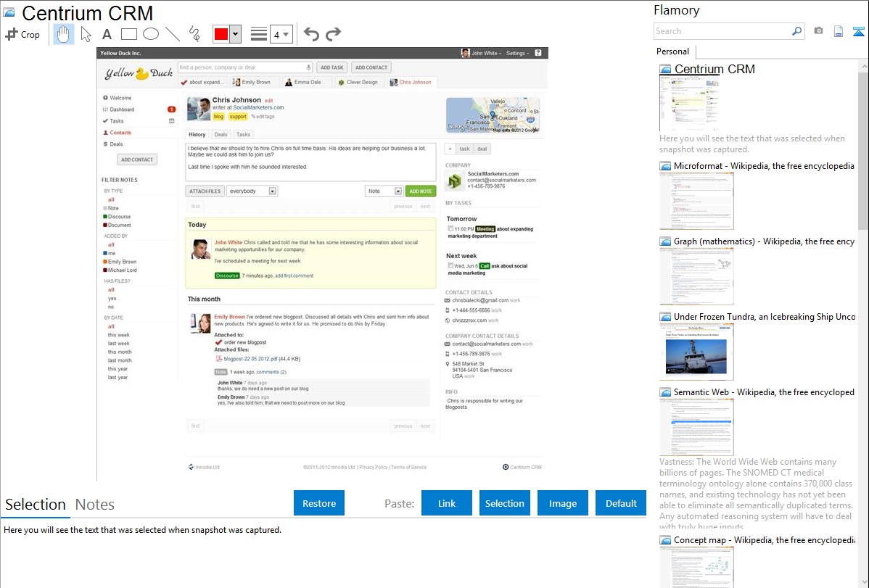Image resolution: width=869 pixels, height=588 pixels.
Task: Click the Google map thumbnail
Action: [x=493, y=115]
